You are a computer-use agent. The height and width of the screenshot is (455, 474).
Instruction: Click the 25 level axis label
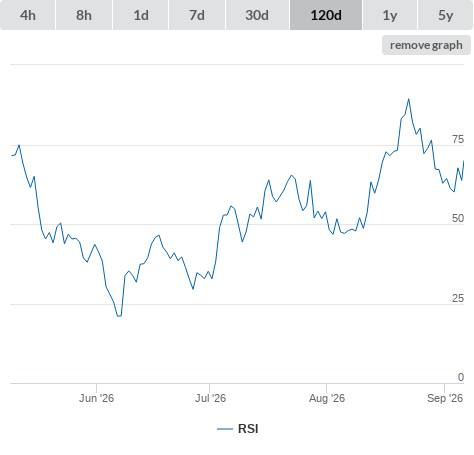(x=458, y=298)
